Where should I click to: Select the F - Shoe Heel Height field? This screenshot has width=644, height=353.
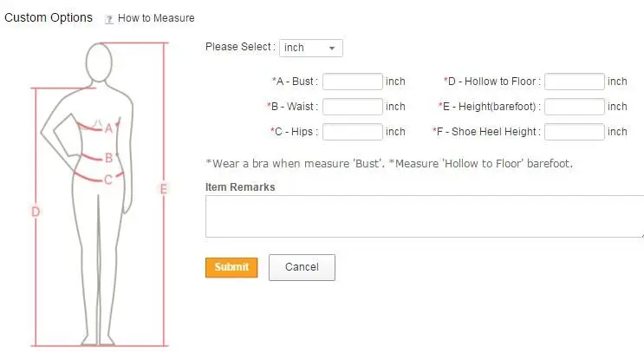(x=574, y=132)
